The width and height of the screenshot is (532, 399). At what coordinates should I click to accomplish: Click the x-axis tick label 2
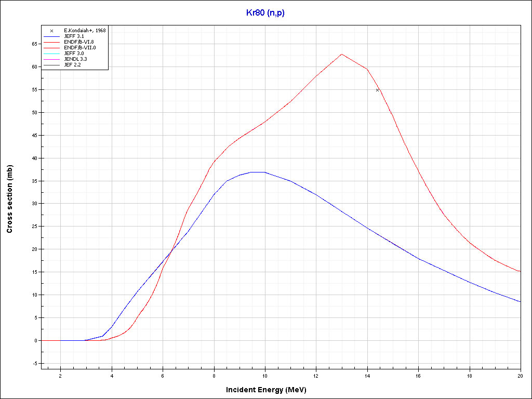(60, 376)
